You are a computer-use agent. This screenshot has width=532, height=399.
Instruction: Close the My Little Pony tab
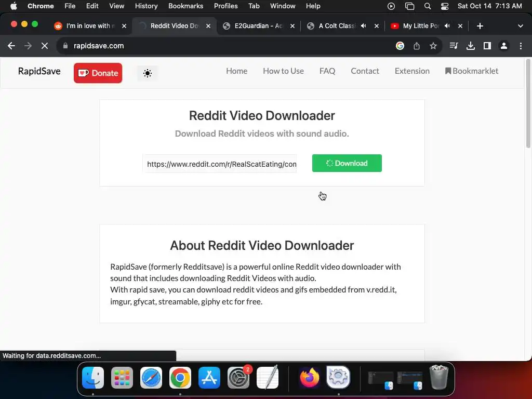pyautogui.click(x=460, y=26)
